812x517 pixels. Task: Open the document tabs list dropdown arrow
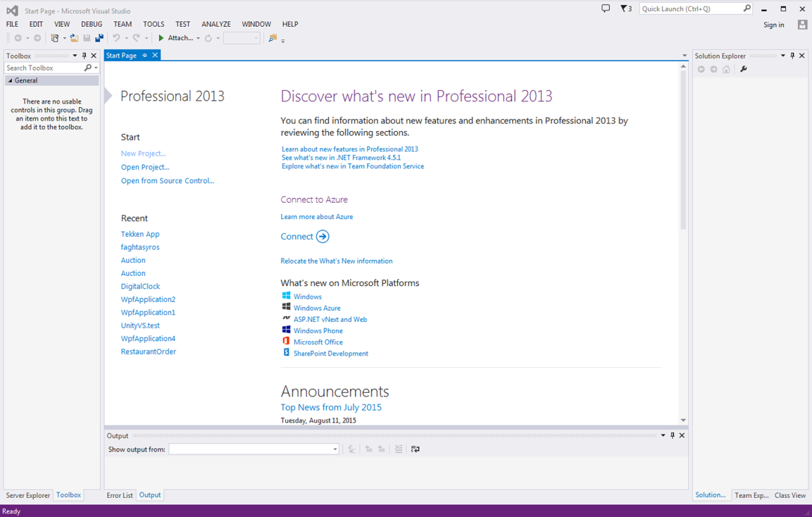684,56
